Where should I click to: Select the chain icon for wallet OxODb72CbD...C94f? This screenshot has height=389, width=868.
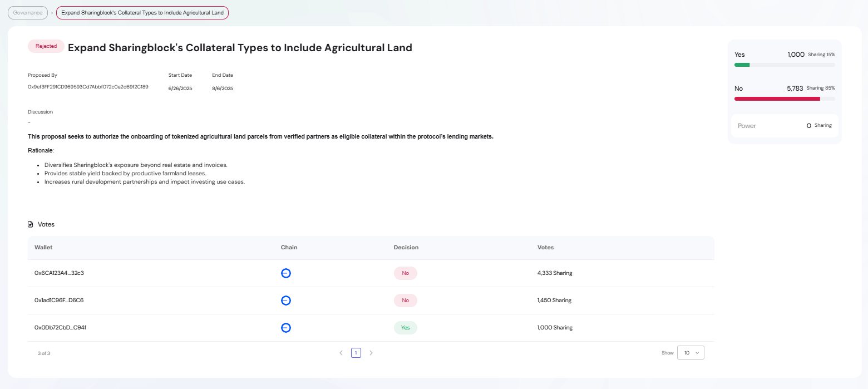pos(286,328)
